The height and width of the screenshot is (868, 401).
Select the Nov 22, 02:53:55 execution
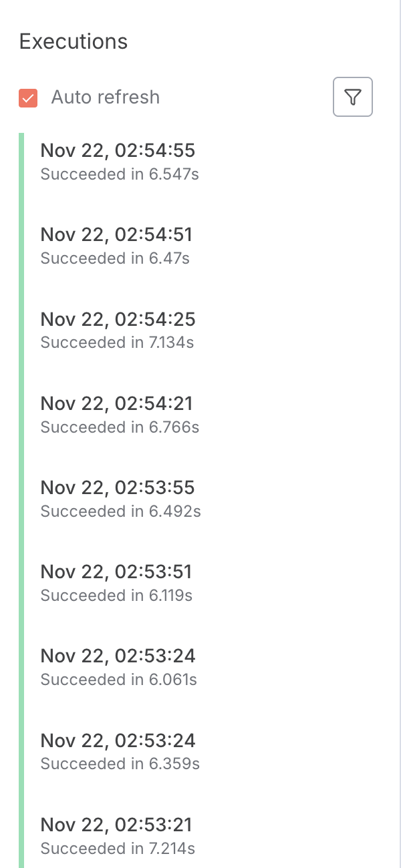118,487
